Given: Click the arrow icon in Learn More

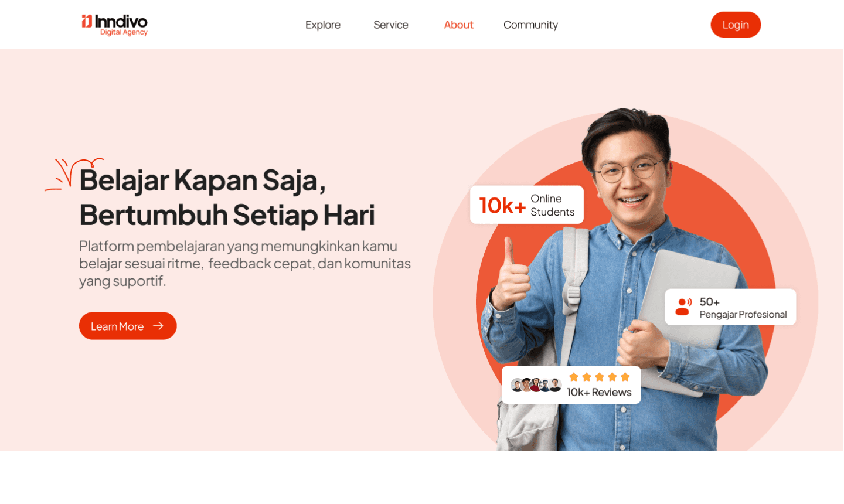Looking at the screenshot, I should 158,326.
